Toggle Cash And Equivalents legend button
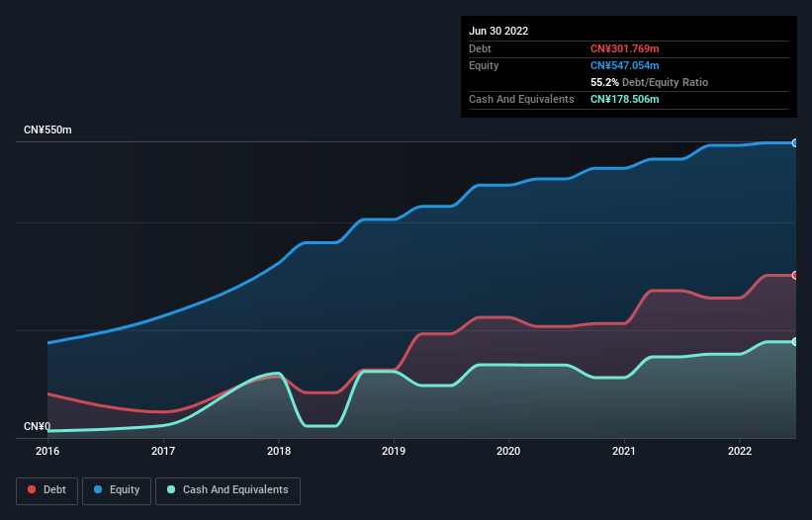The image size is (812, 520). pyautogui.click(x=227, y=490)
